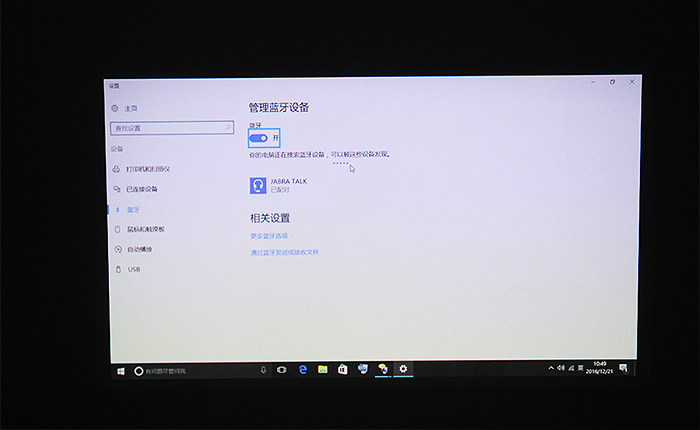Expand the system tray hidden icons chevron
This screenshot has height=430, width=700.
(x=551, y=369)
